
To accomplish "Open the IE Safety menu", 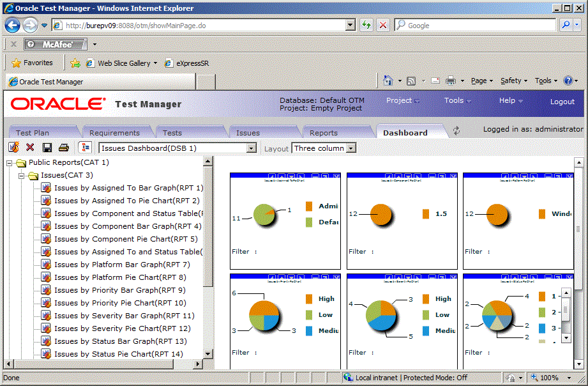I will 514,81.
